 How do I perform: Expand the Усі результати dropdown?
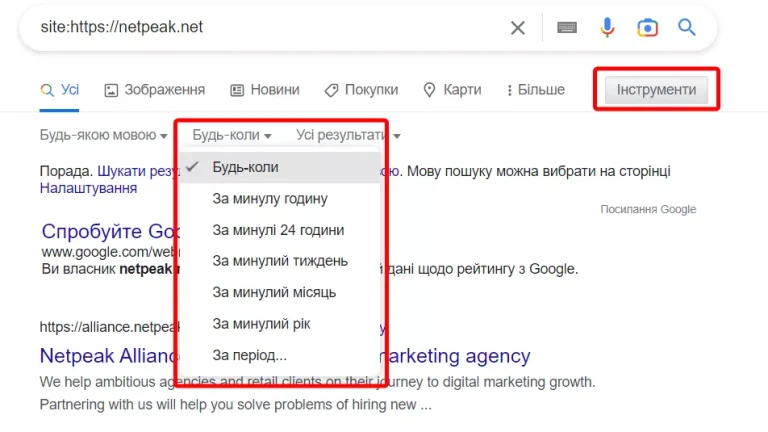[x=348, y=135]
